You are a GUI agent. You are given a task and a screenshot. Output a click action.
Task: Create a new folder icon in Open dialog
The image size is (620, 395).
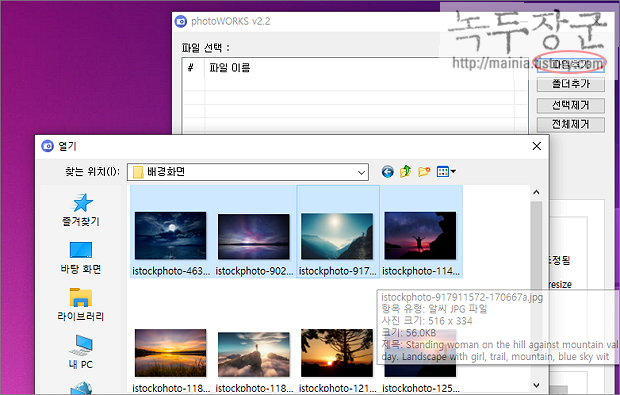pyautogui.click(x=424, y=172)
